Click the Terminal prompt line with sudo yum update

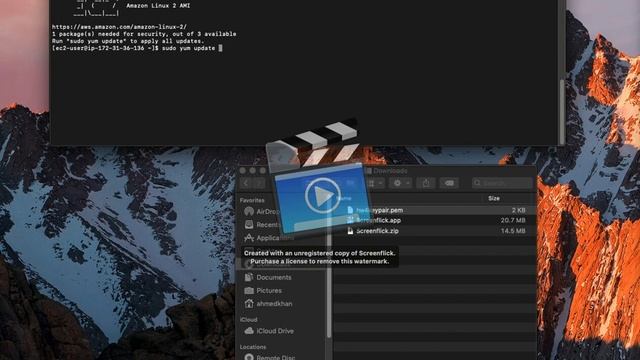[x=137, y=48]
